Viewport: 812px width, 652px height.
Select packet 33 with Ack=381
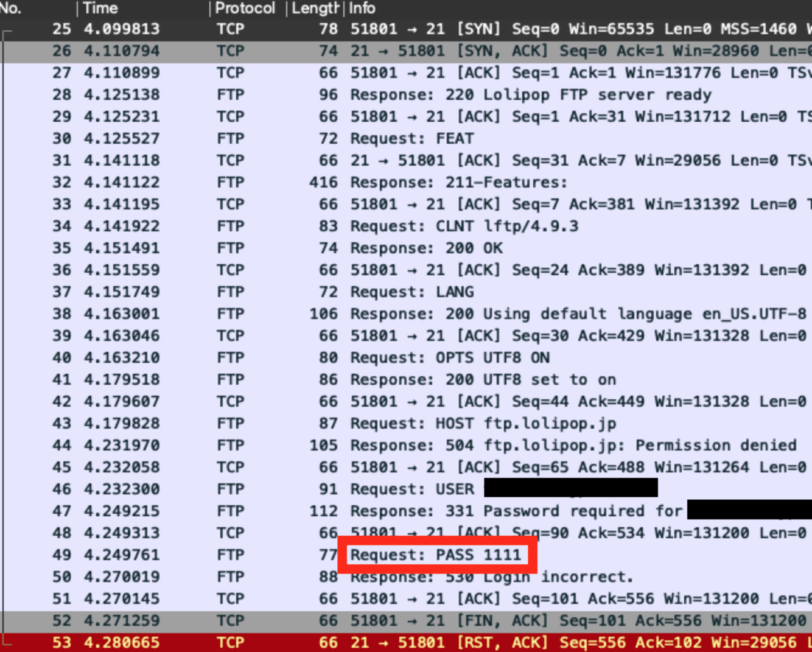[x=406, y=205]
